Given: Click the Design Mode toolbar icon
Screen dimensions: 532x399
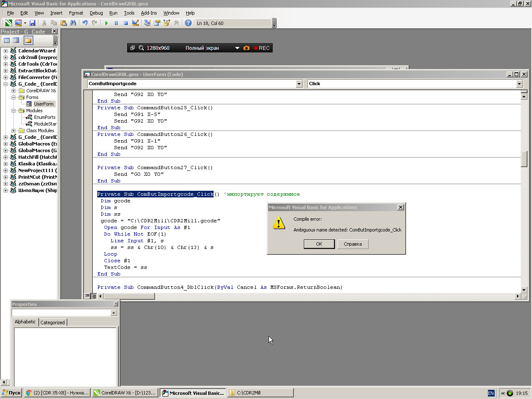Looking at the screenshot, I should pyautogui.click(x=135, y=23).
